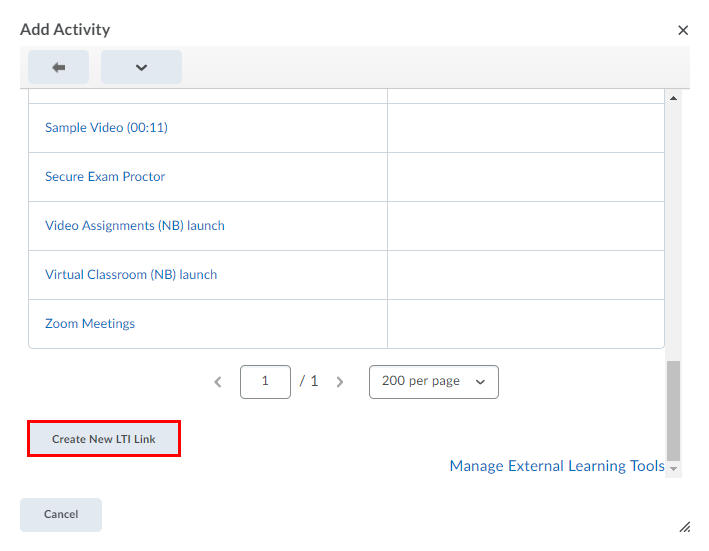This screenshot has width=709, height=551.
Task: Go to the next page arrow
Action: pos(340,382)
